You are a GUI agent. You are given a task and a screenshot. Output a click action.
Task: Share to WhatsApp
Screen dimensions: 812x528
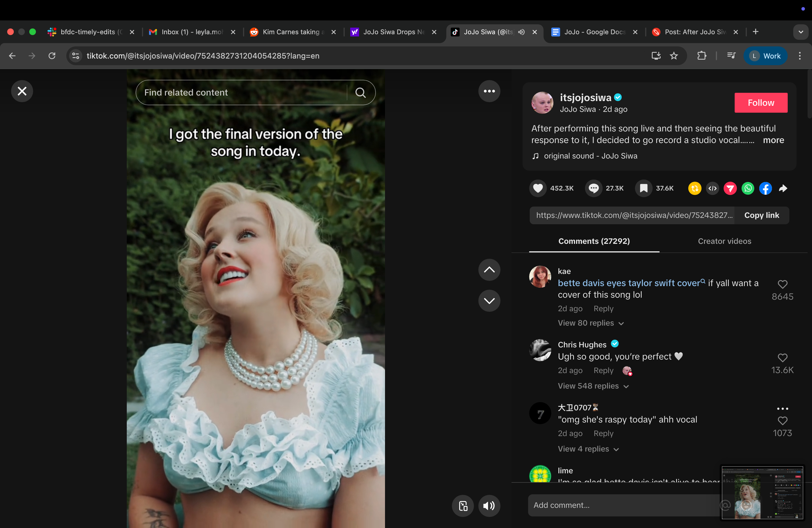click(x=748, y=188)
